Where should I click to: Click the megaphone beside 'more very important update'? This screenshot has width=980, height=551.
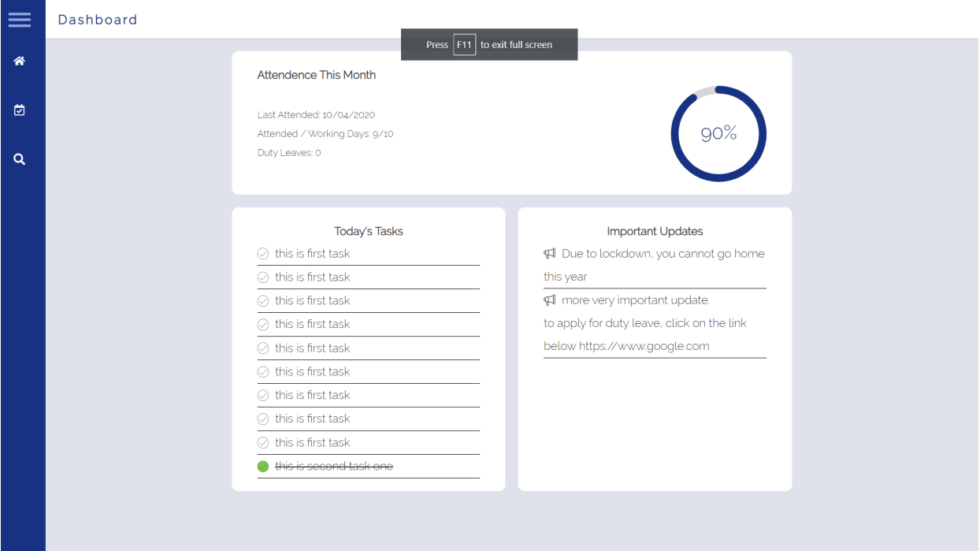pos(548,300)
